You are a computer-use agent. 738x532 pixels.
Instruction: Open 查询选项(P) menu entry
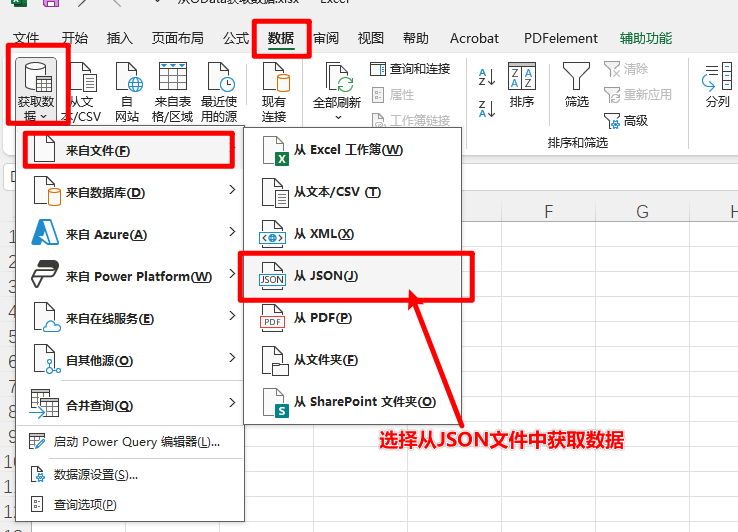point(129,505)
